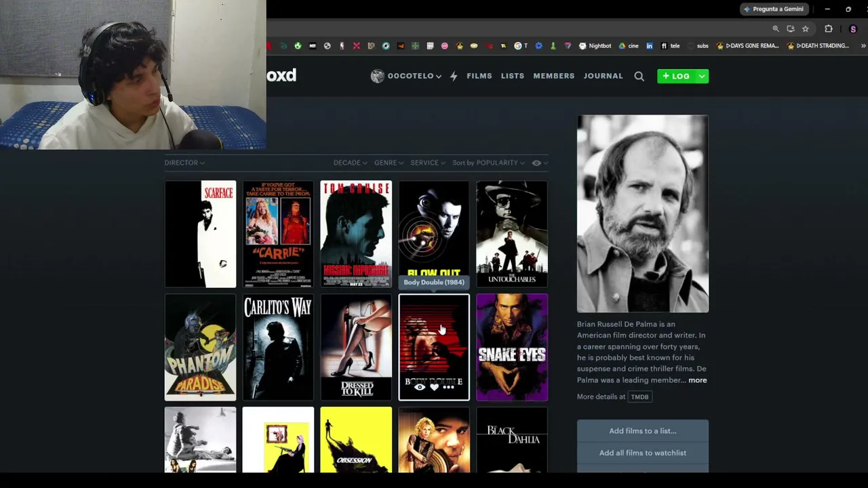The width and height of the screenshot is (868, 488).
Task: Open the Sort by POPULARITY dropdown
Action: [489, 163]
